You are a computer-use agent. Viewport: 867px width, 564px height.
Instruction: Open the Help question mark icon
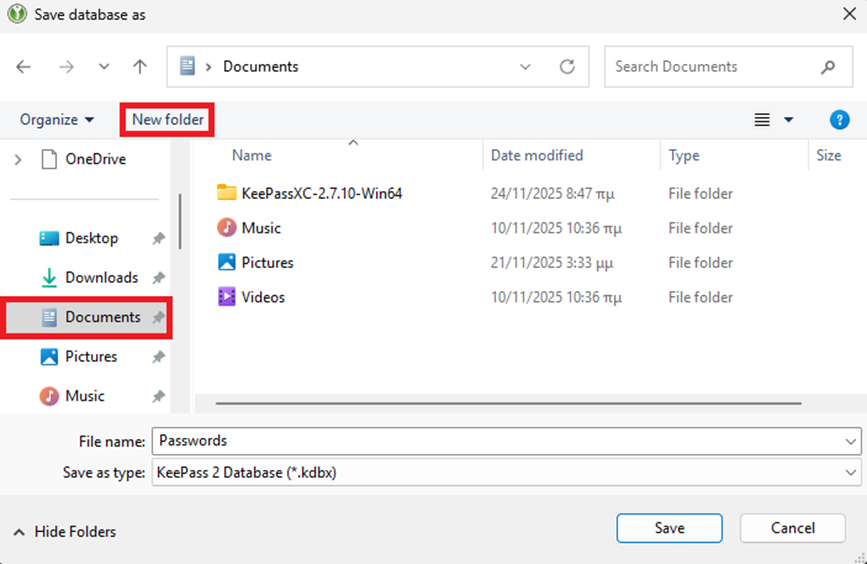click(839, 120)
